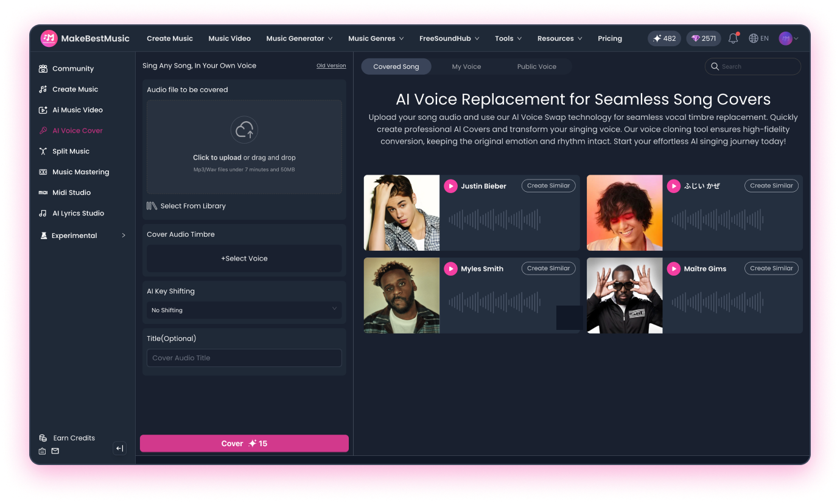
Task: Expand the Music Genres dropdown
Action: tap(376, 38)
